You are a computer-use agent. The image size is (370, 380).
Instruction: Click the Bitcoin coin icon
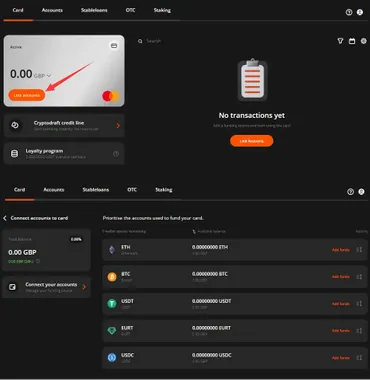(112, 277)
